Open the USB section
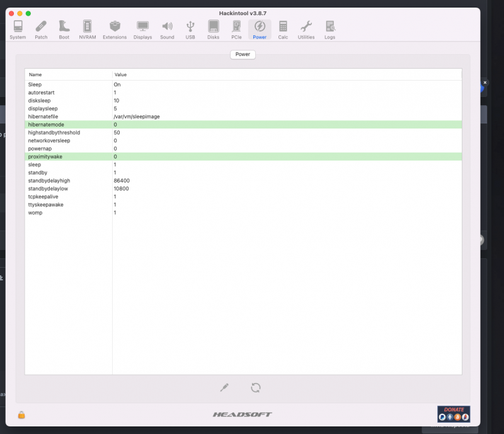 [190, 30]
